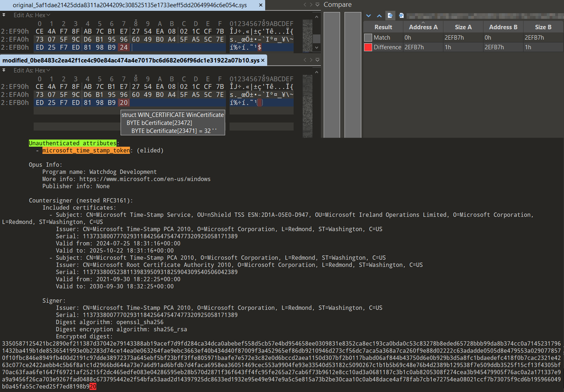
Task: Click the Compare panel title
Action: pos(338,5)
